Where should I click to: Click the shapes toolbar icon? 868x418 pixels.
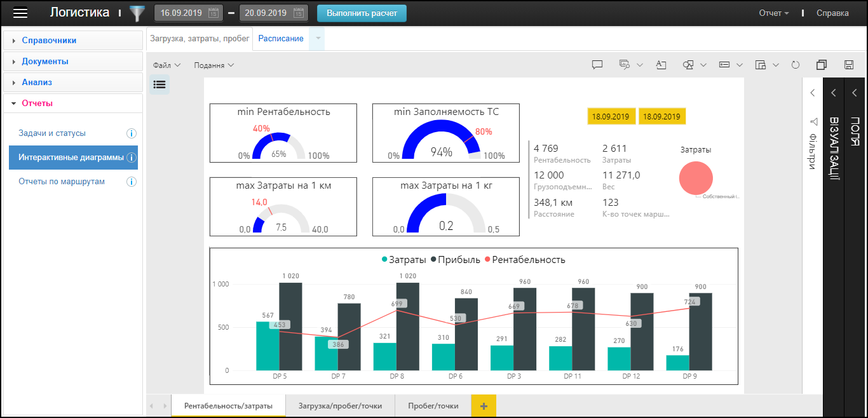click(689, 65)
